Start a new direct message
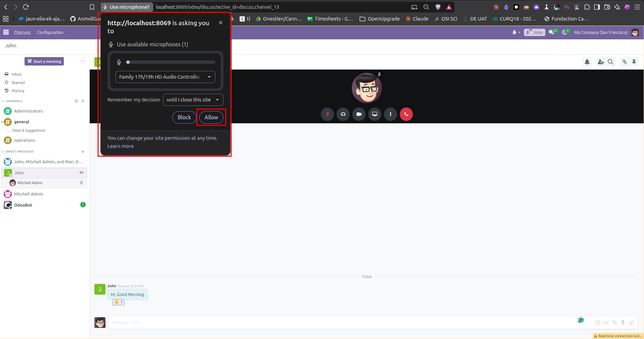 coord(83,152)
